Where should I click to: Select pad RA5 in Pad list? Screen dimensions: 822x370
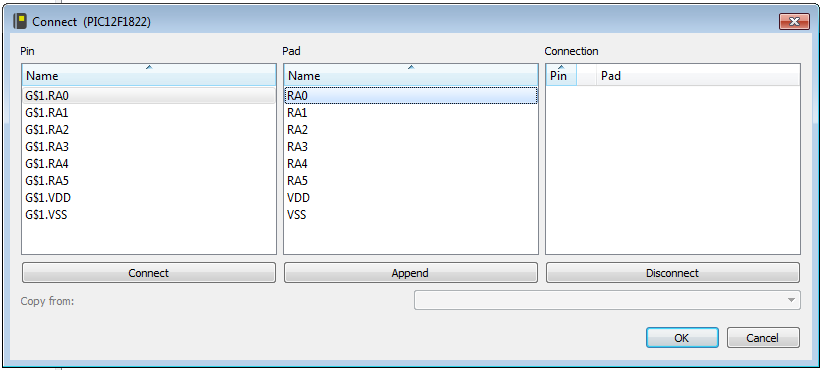click(411, 181)
